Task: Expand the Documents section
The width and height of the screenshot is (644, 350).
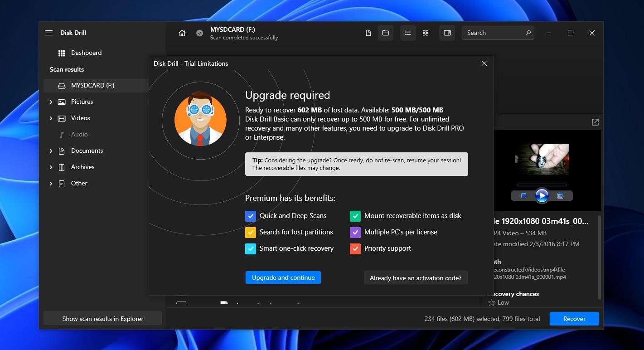Action: point(51,151)
